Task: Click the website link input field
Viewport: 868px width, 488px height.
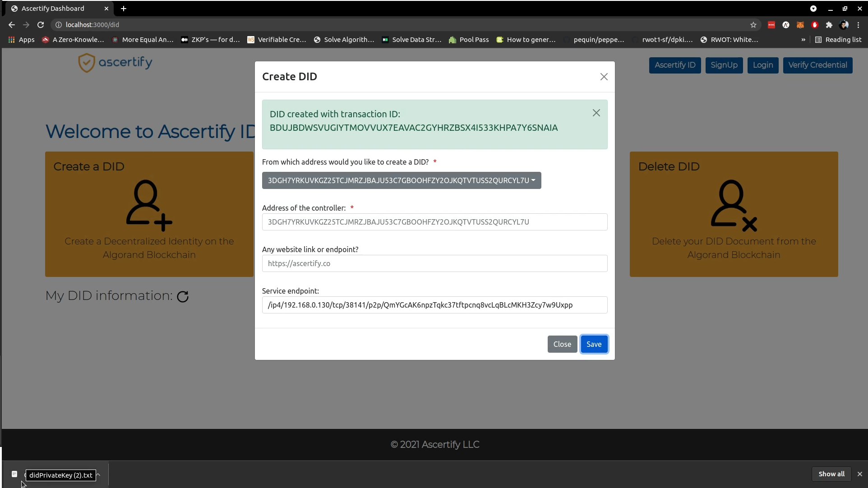Action: click(x=434, y=263)
